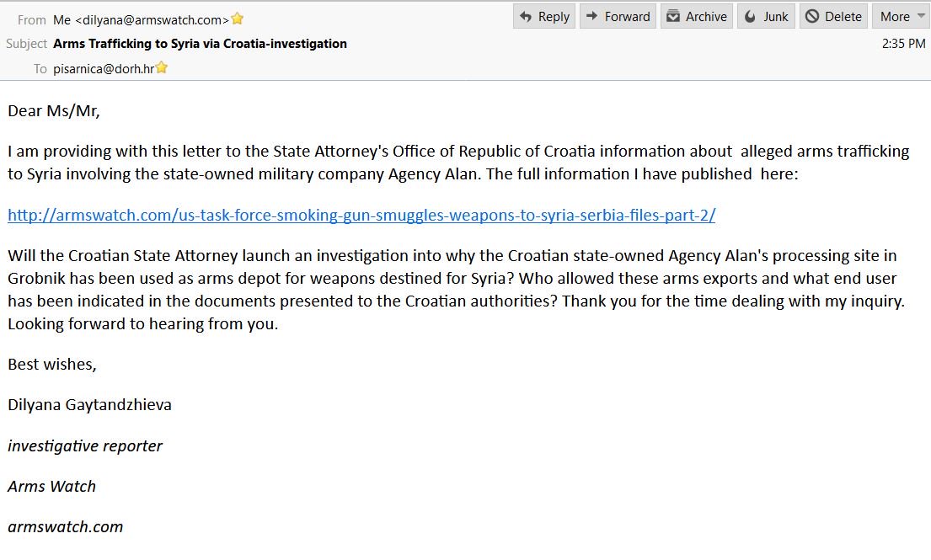Click the 'Dear Ms/Mr,' greeting line

54,110
